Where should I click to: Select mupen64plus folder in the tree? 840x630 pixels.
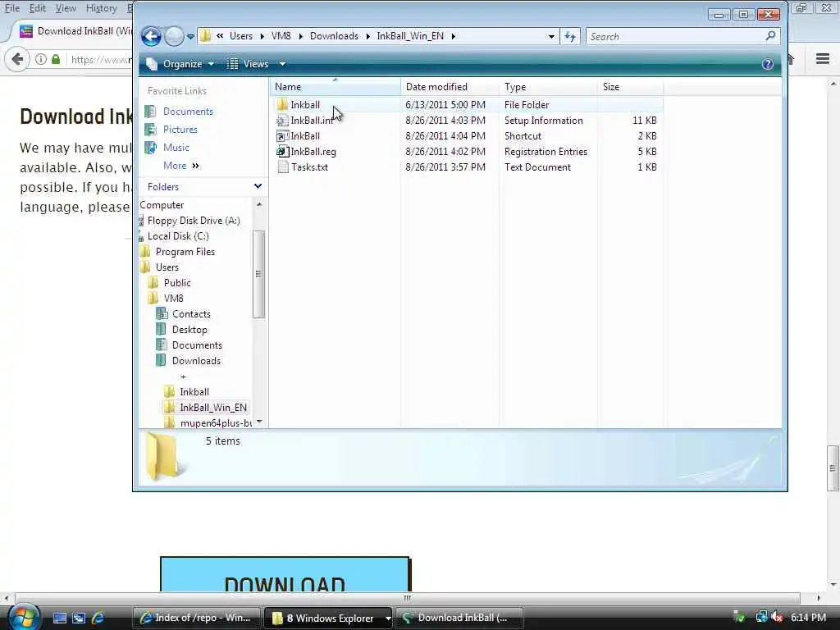[x=216, y=423]
